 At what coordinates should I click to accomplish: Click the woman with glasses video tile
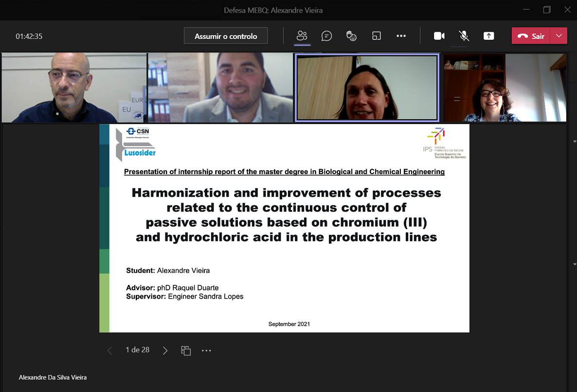tap(505, 88)
